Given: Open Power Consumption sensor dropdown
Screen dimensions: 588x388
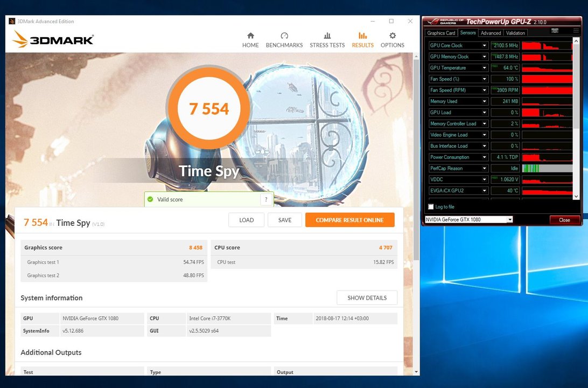Looking at the screenshot, I should coord(484,157).
